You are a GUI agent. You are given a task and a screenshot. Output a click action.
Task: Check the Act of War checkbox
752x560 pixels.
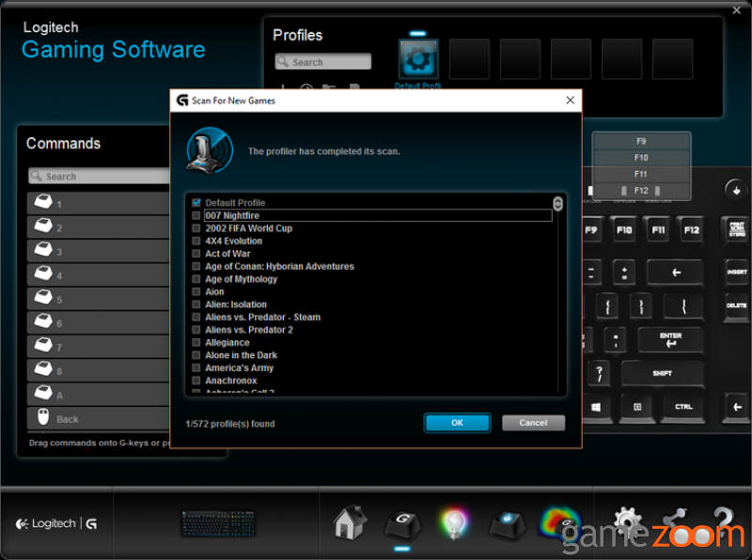[x=196, y=254]
